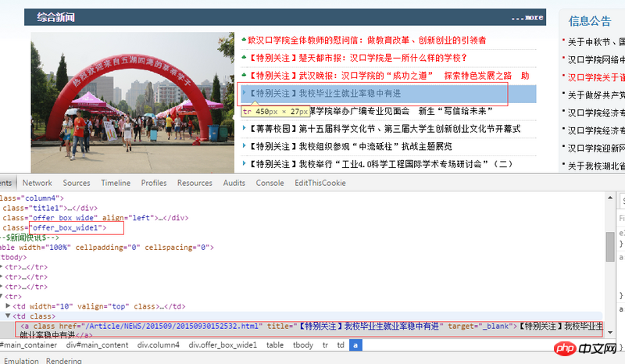Switch to the Sources tab
Viewport: 625px width, 364px height.
tap(77, 183)
